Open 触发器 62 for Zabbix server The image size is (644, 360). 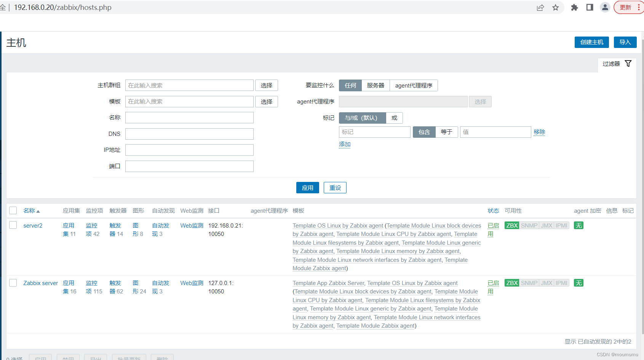(116, 287)
